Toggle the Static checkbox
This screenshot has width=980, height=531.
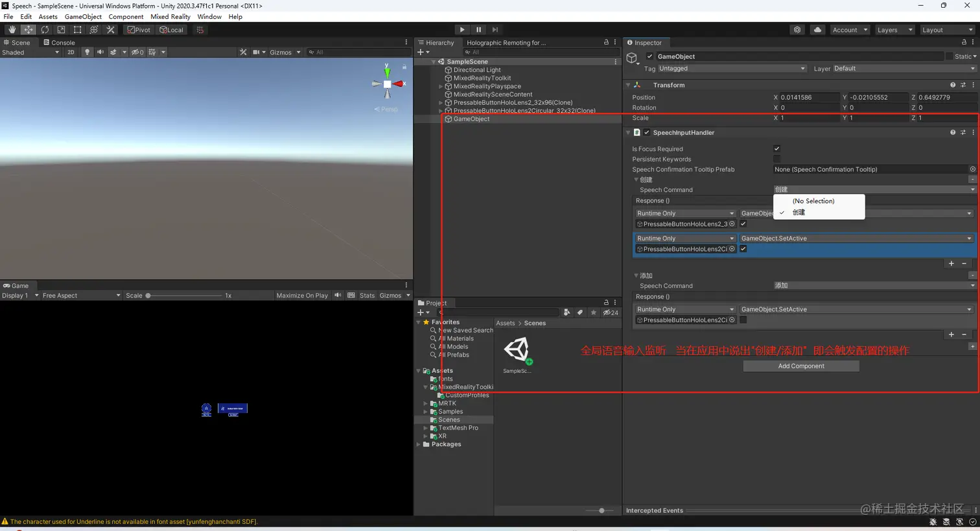(x=950, y=56)
